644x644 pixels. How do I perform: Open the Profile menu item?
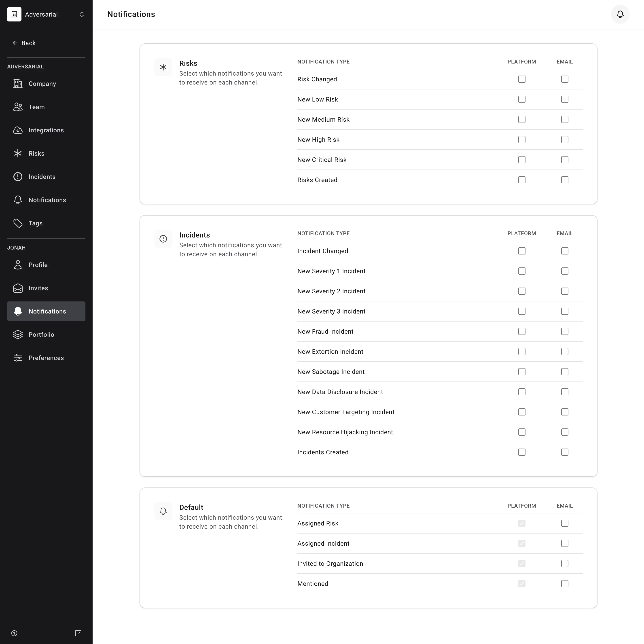pos(46,265)
